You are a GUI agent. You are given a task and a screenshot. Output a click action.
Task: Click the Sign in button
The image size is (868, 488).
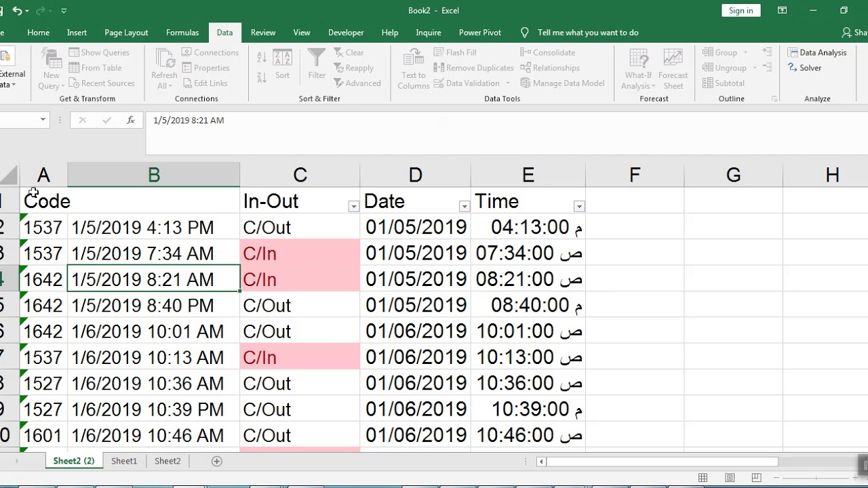741,11
